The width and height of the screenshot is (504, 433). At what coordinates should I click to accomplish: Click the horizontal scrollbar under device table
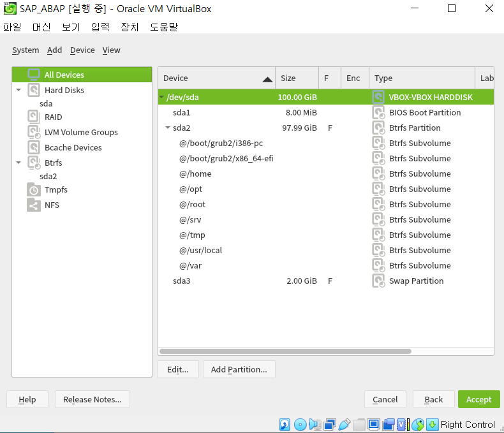pos(285,351)
